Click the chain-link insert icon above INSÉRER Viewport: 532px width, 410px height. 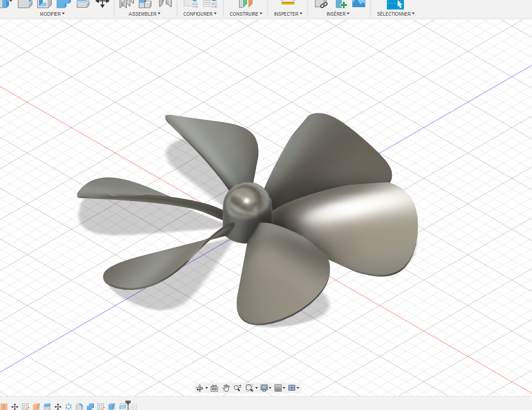(x=321, y=4)
